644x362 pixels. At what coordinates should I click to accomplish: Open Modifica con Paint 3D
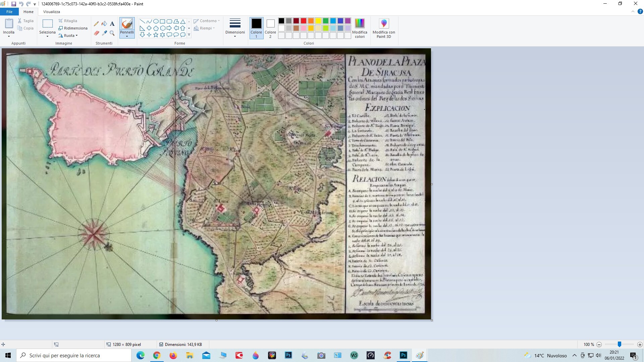click(384, 28)
